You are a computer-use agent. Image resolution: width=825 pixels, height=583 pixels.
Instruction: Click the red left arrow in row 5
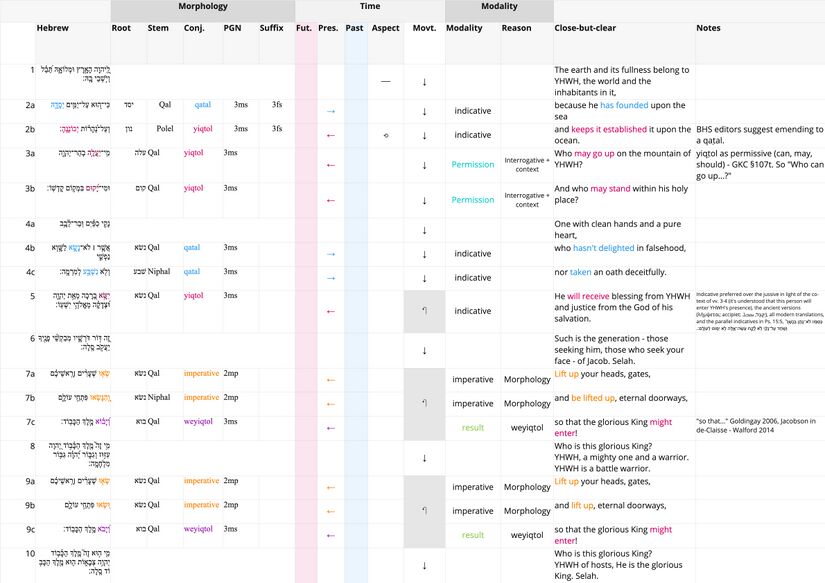pyautogui.click(x=330, y=311)
